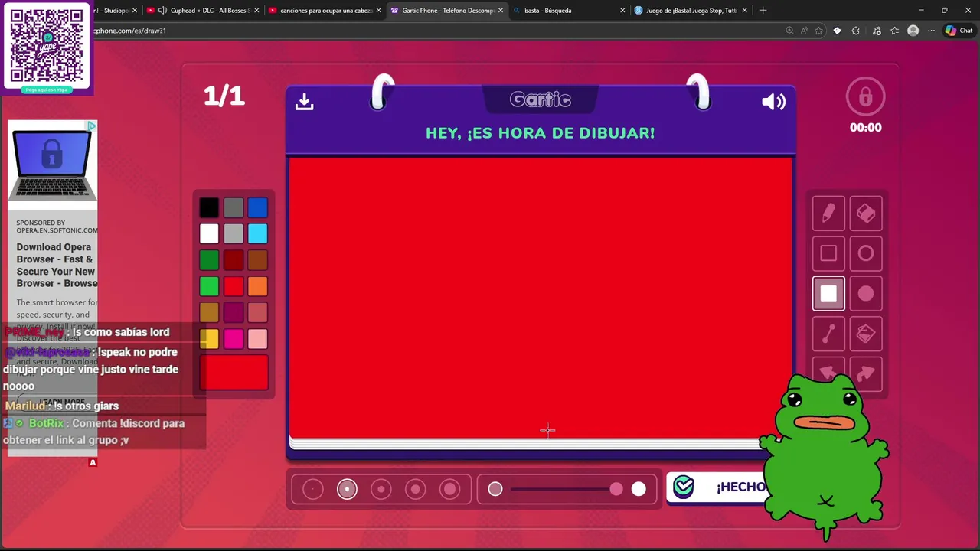The width and height of the screenshot is (980, 551).
Task: Open the Download Opera Browser ad link
Action: click(x=57, y=265)
